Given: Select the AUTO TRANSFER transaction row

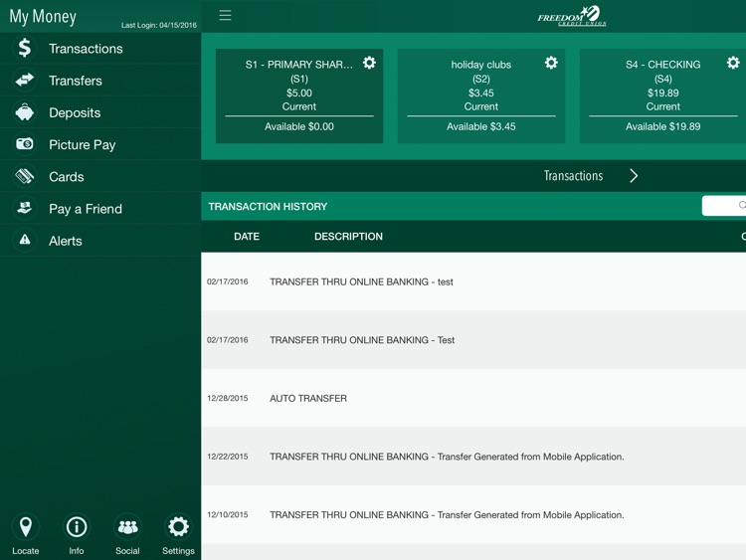Looking at the screenshot, I should tap(473, 398).
